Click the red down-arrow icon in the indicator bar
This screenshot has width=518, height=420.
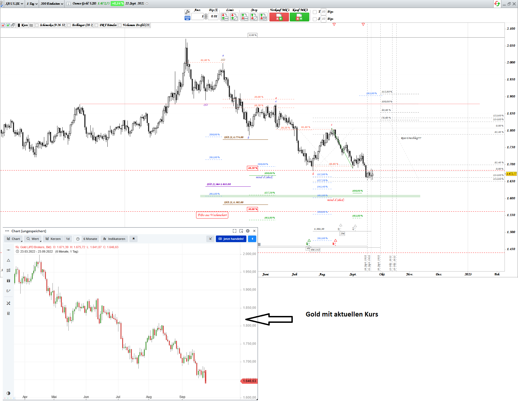[3, 25]
